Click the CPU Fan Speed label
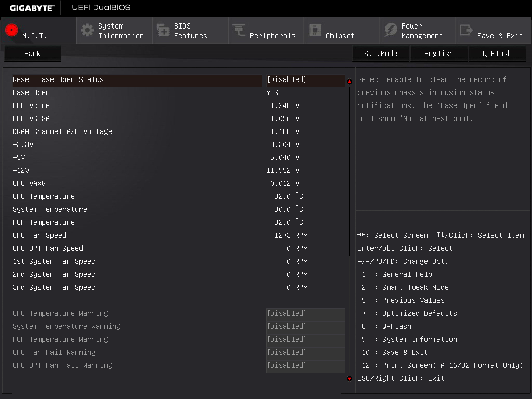Viewport: 532px width, 399px height. point(39,235)
